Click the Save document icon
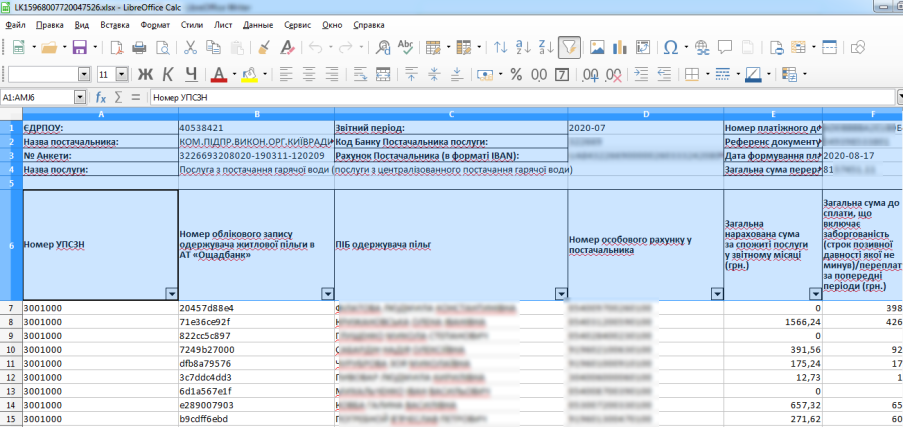This screenshot has height=427, width=903. [79, 47]
